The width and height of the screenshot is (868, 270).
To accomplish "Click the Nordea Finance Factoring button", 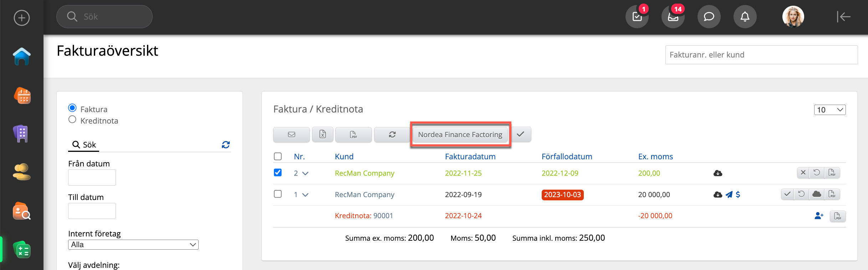I will pyautogui.click(x=460, y=135).
